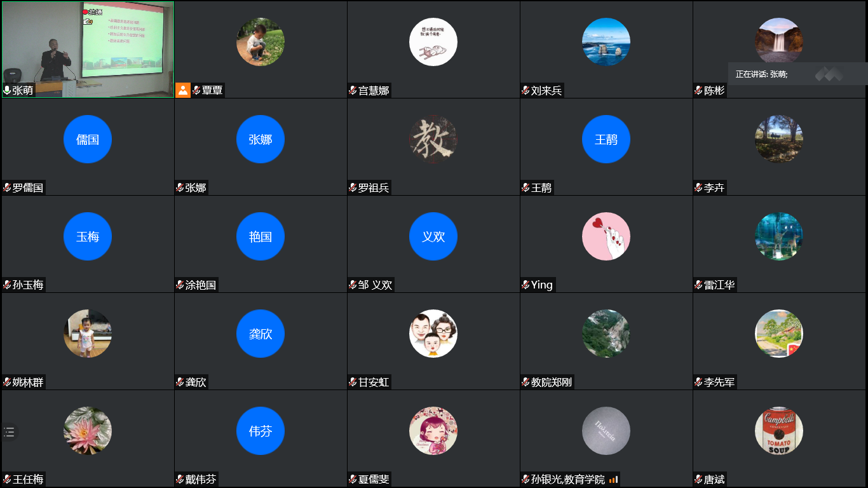Click the family cartoon avatar of 甘安虹
The height and width of the screenshot is (488, 868).
(433, 334)
